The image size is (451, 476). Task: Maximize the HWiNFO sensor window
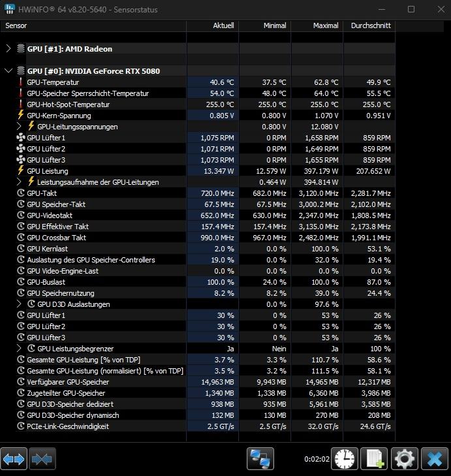coord(411,9)
